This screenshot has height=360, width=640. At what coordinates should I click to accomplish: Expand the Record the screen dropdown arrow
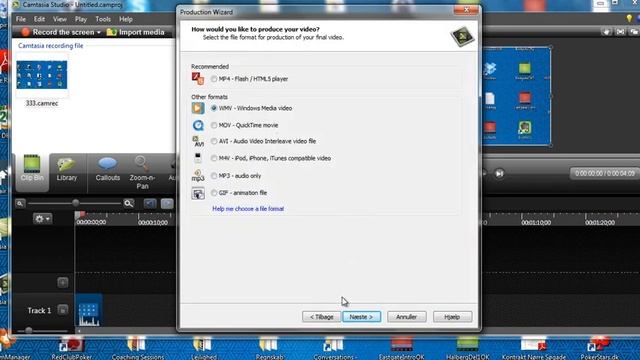tap(99, 32)
